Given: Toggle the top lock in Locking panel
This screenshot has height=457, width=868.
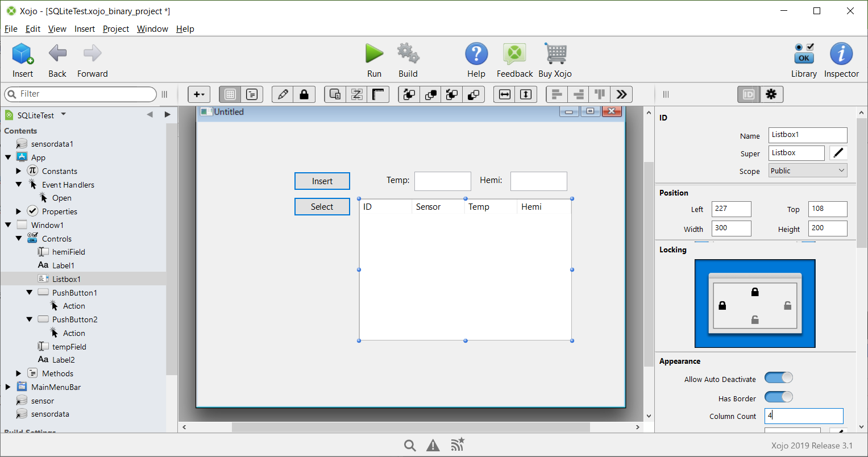Looking at the screenshot, I should click(x=755, y=292).
